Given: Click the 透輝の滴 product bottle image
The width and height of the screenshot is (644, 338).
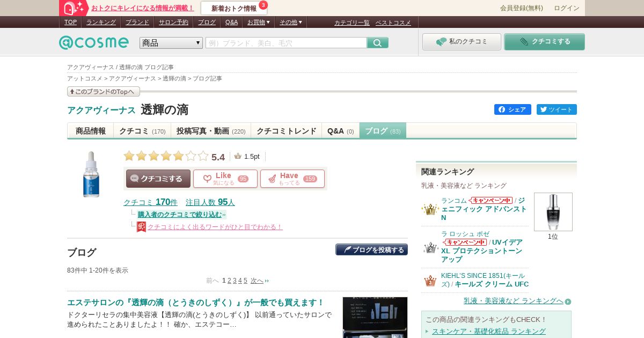Looking at the screenshot, I should [x=91, y=174].
